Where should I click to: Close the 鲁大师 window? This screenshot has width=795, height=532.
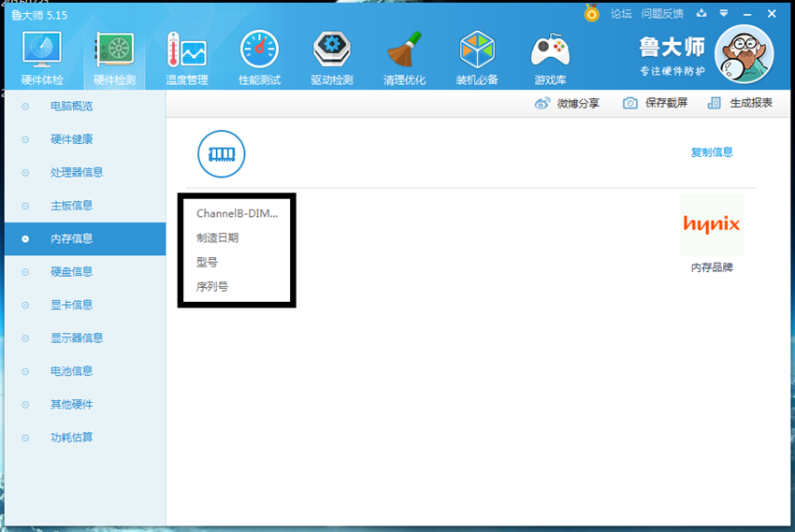772,14
